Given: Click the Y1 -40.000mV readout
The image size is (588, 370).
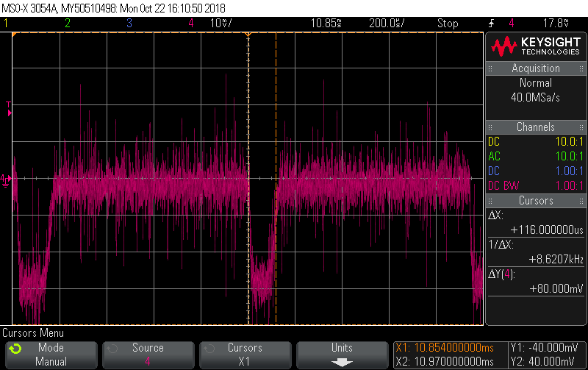Looking at the screenshot, I should 544,348.
